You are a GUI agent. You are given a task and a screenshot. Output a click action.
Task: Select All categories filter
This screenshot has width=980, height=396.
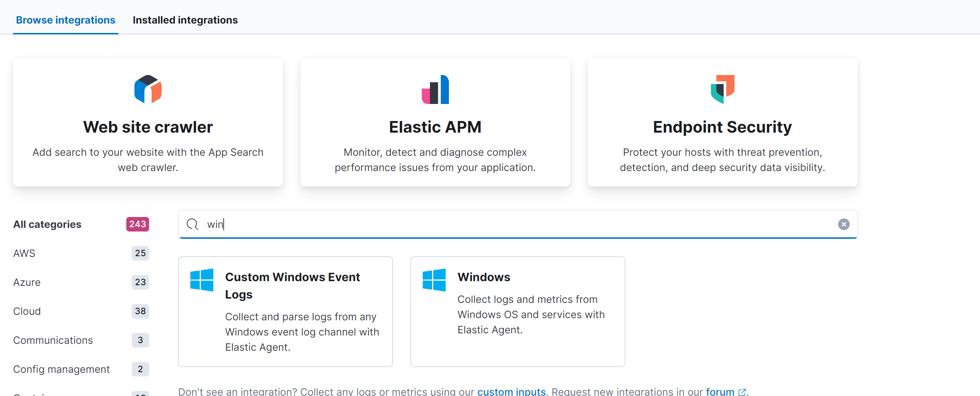[47, 224]
